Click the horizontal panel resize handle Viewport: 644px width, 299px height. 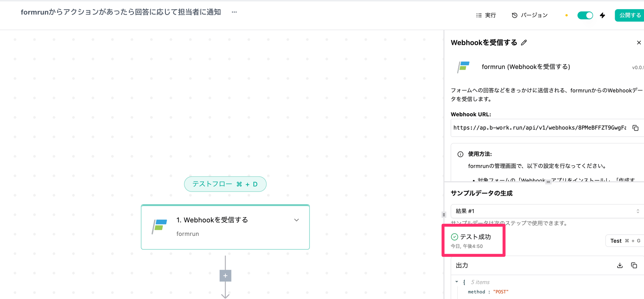coord(548,182)
